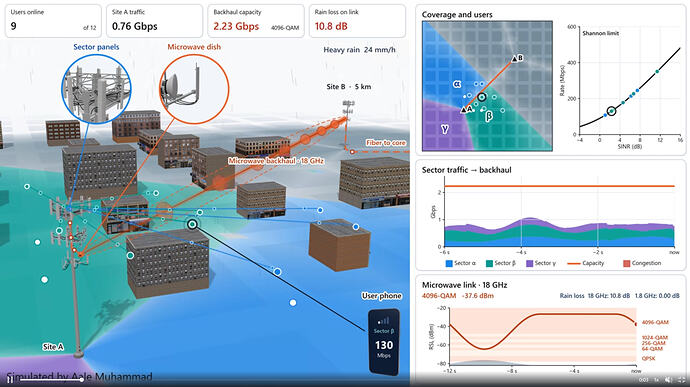
Task: Click the Site A traffic 0.76 Gbps card
Action: click(154, 21)
